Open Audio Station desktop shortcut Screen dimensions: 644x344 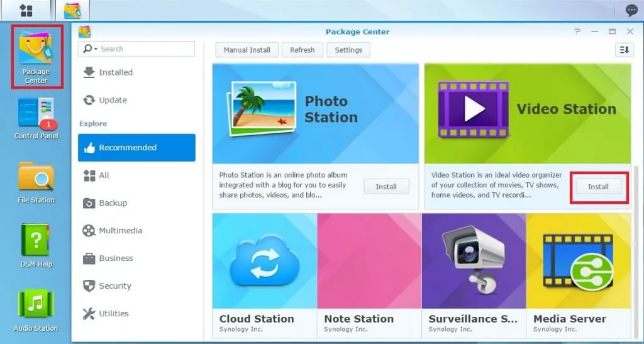pyautogui.click(x=36, y=310)
